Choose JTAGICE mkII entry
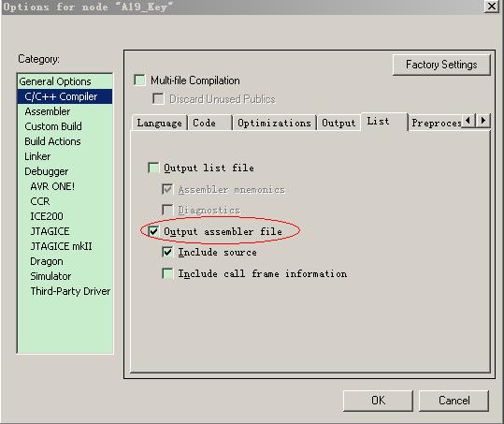Image resolution: width=504 pixels, height=424 pixels. coord(65,246)
